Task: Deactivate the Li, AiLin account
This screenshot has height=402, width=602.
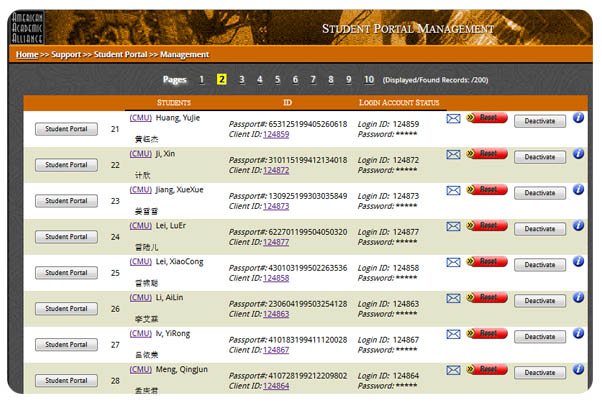Action: point(540,301)
